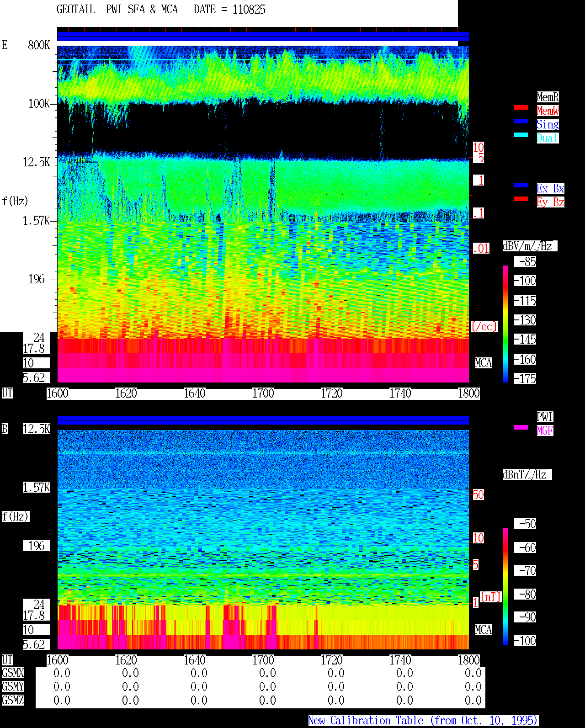585x728 pixels.
Task: Click the -100 magnetic scale value
Action: click(526, 641)
